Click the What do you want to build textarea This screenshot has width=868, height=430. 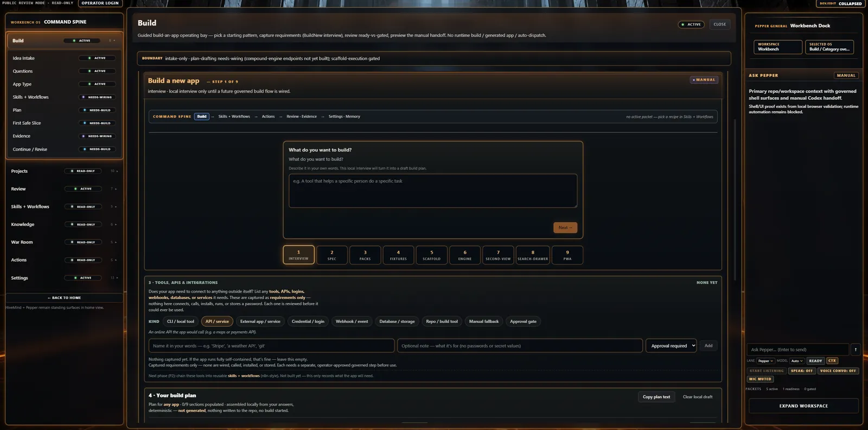(433, 191)
